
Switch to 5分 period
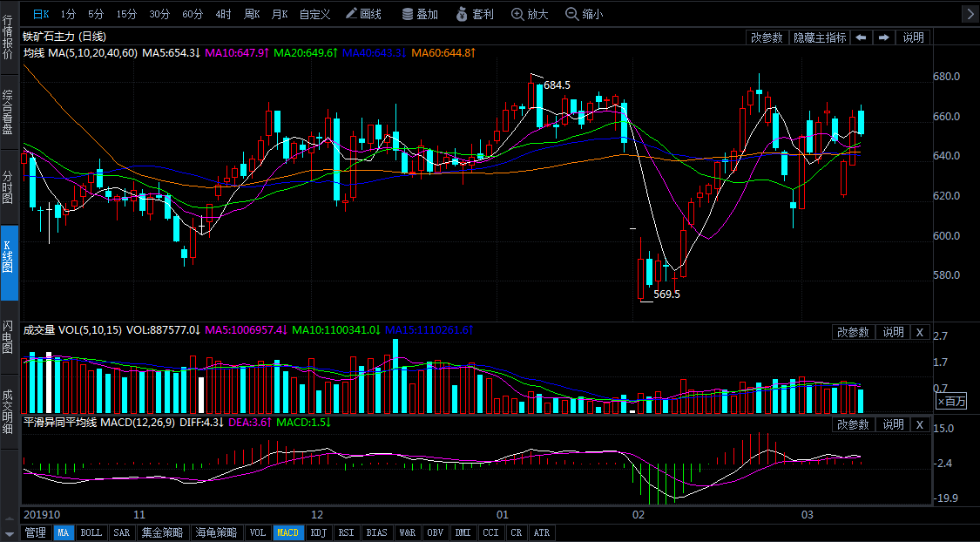point(96,14)
